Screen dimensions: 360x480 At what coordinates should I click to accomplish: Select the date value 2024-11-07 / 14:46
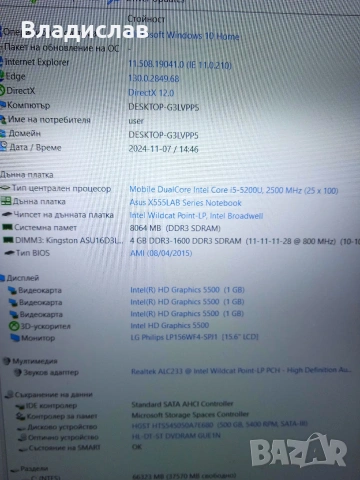(x=164, y=149)
